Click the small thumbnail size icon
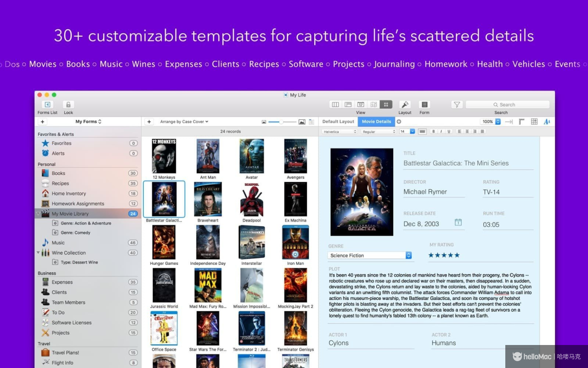The image size is (588, 368). click(x=264, y=122)
